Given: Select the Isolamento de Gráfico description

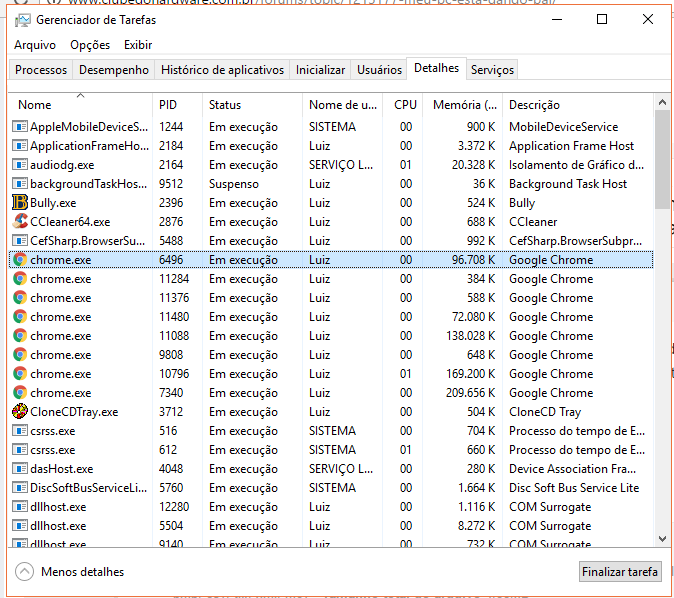Looking at the screenshot, I should tap(576, 165).
